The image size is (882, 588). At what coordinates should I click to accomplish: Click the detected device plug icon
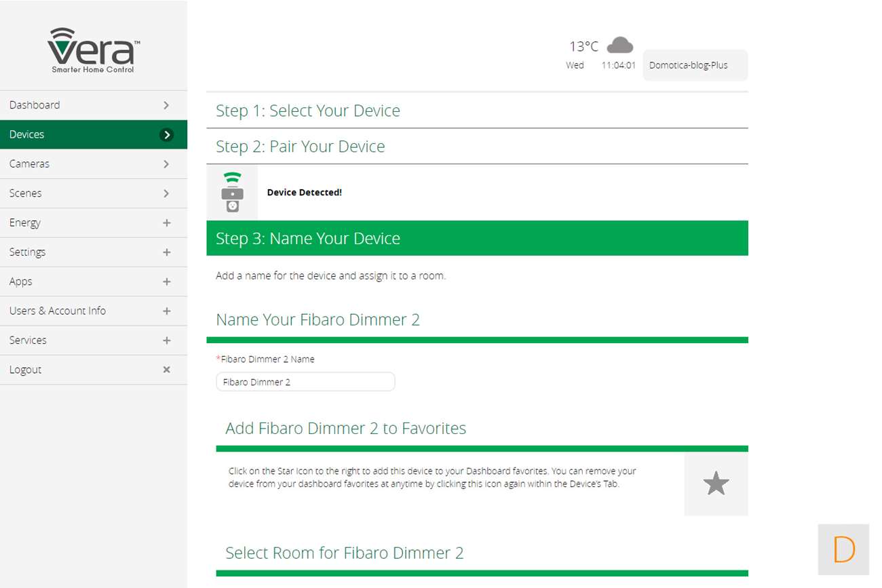click(x=232, y=193)
